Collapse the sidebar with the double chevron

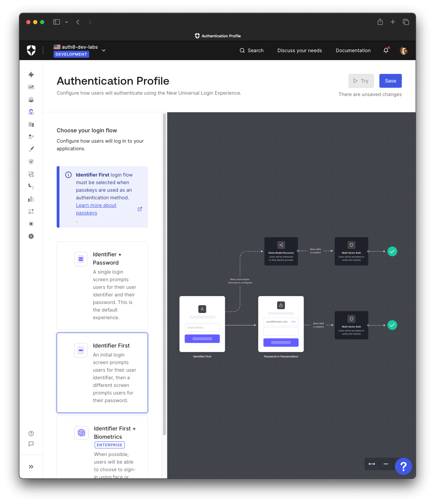pos(31,466)
